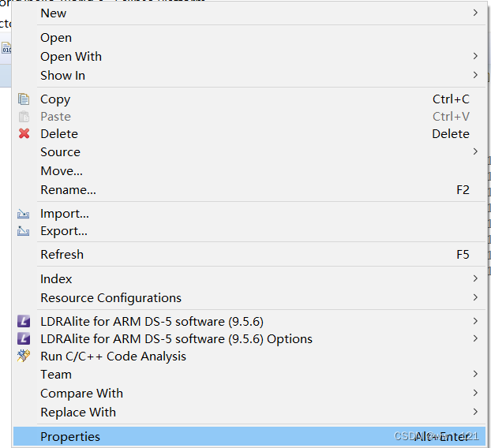Screen dimensions: 491x448
Task: Click the LDRAlite Options purple icon
Action: tap(24, 339)
